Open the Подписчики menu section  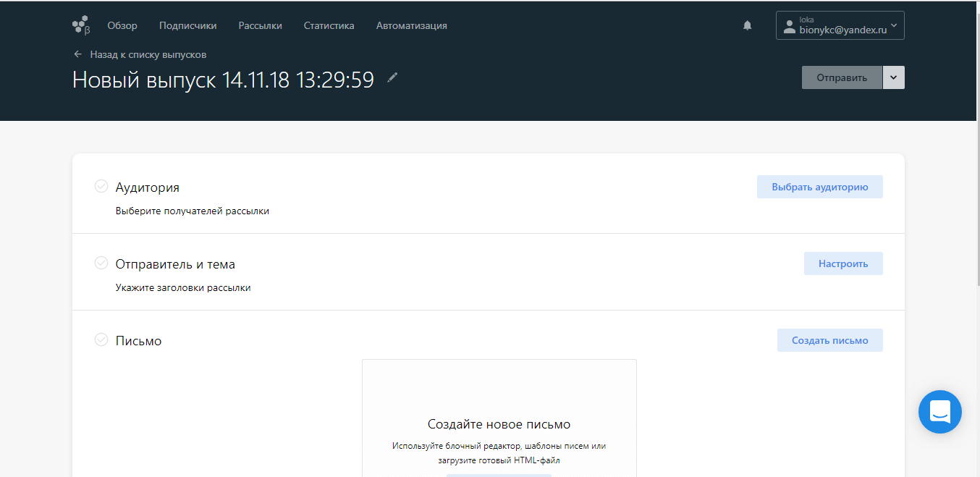187,25
